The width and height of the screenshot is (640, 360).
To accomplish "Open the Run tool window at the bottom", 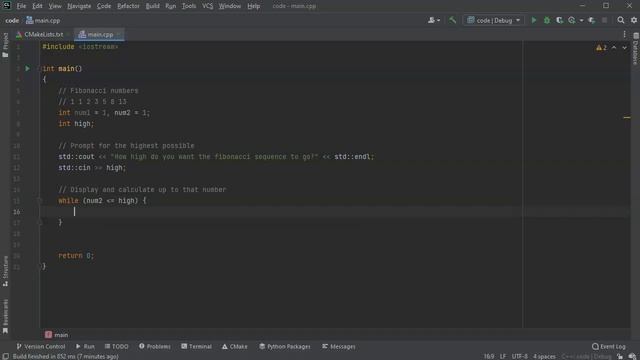I will [x=85, y=347].
